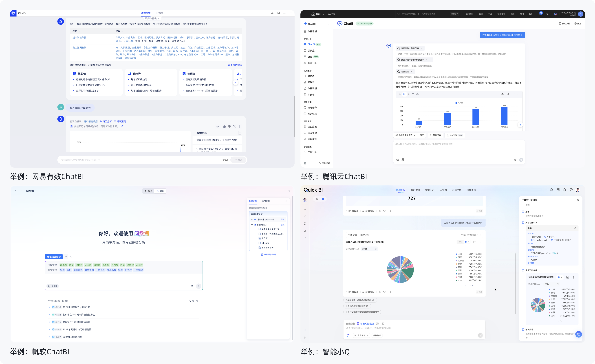This screenshot has height=364, width=595.
Task: Open the SQL view icon on the Tencent chart
Action: point(508,94)
